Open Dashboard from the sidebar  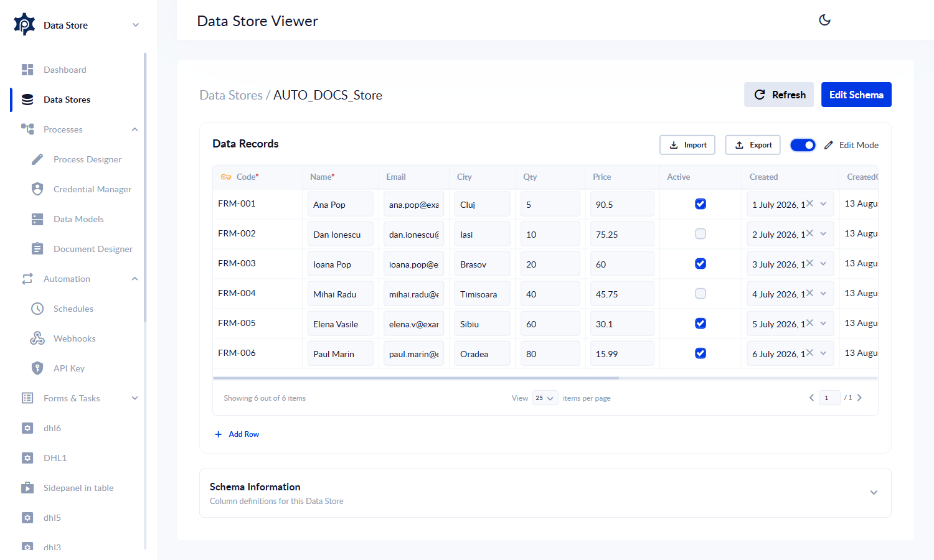pos(65,70)
